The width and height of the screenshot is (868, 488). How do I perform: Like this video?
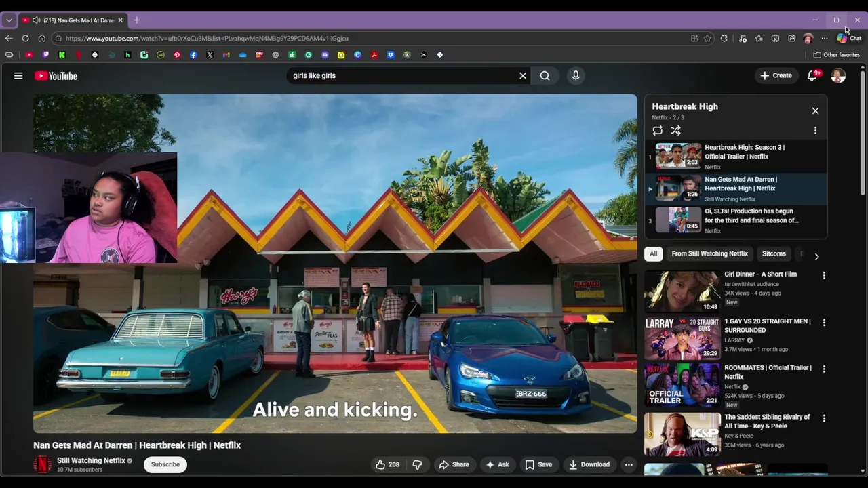coord(387,464)
